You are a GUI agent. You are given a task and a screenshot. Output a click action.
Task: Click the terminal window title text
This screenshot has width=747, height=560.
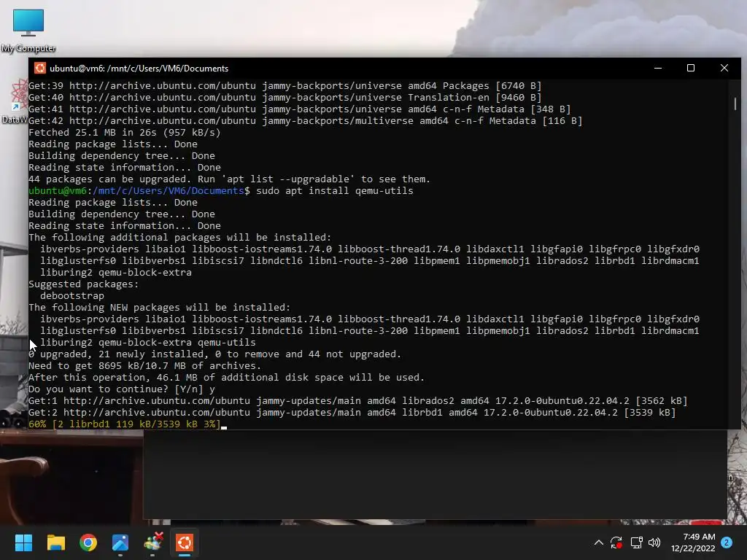139,68
